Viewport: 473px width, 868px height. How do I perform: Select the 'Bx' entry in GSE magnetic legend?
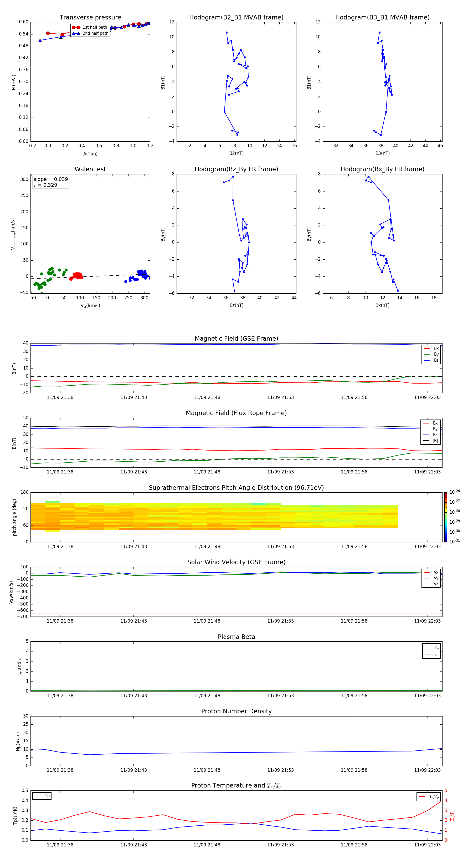pos(431,349)
